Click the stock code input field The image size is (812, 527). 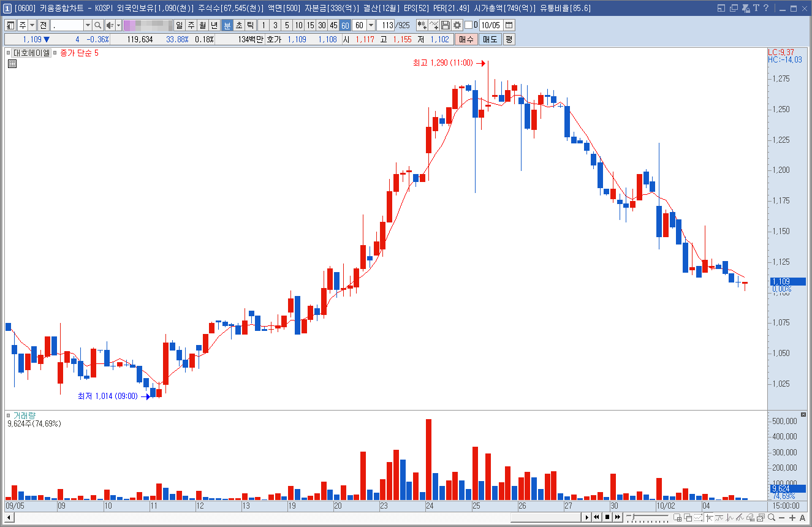[67, 25]
